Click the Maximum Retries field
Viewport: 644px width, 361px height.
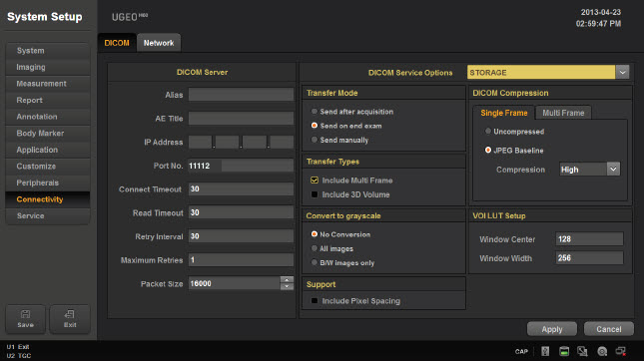pyautogui.click(x=241, y=259)
